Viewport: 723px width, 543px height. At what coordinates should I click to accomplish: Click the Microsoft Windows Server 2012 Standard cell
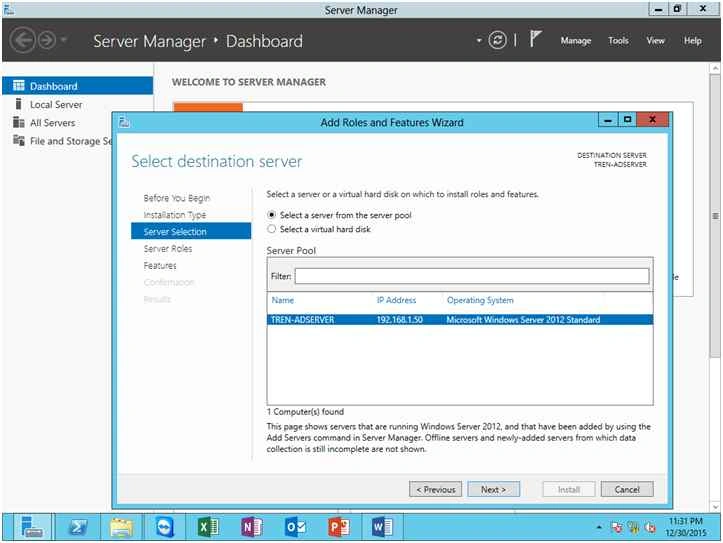point(523,319)
